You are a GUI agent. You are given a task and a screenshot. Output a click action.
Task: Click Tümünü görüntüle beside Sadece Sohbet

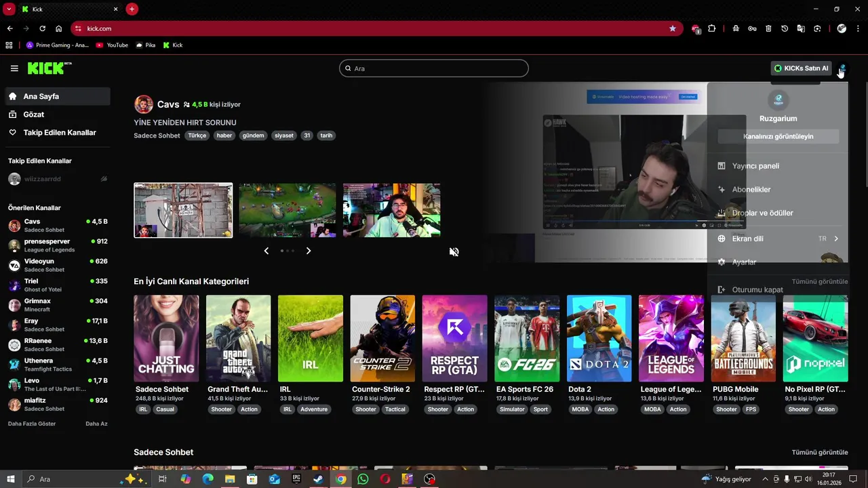(x=820, y=453)
